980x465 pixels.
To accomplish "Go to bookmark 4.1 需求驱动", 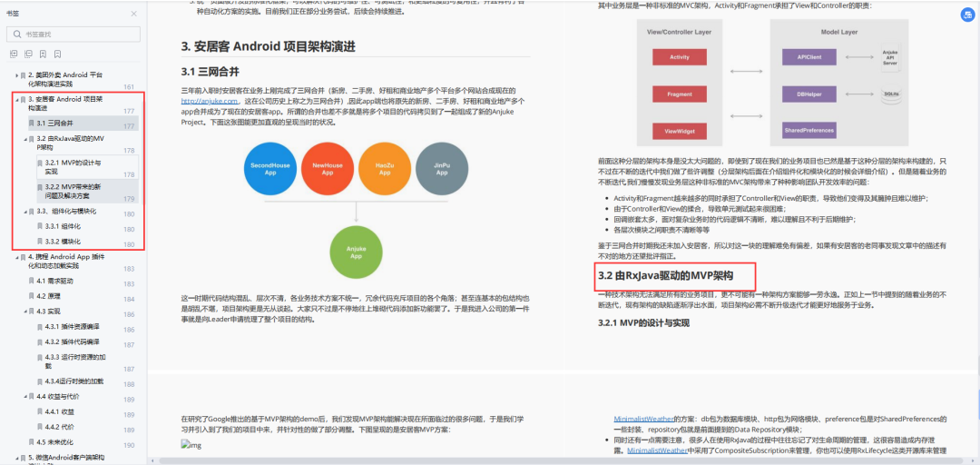I will 55,281.
